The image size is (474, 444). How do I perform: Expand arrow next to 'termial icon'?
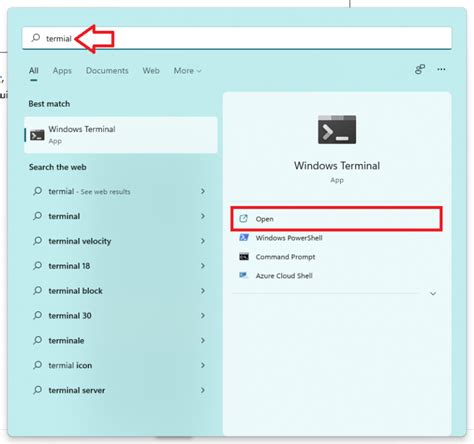click(203, 365)
